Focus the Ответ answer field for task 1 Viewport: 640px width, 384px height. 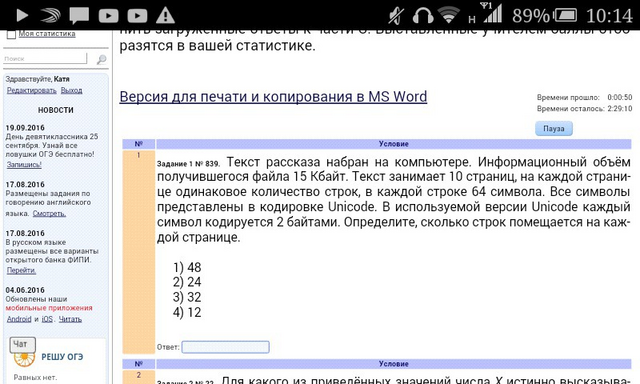[x=225, y=347]
